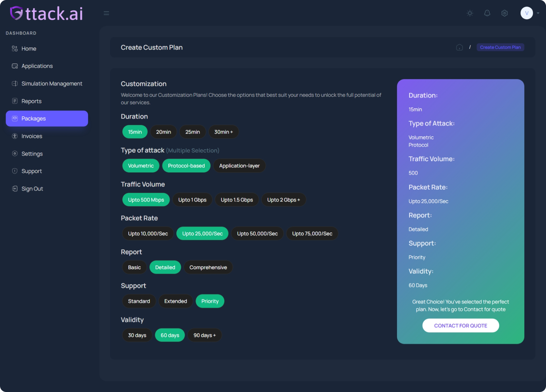Expand the user profile dropdown arrow
Viewport: 546px width, 392px height.
tap(538, 13)
